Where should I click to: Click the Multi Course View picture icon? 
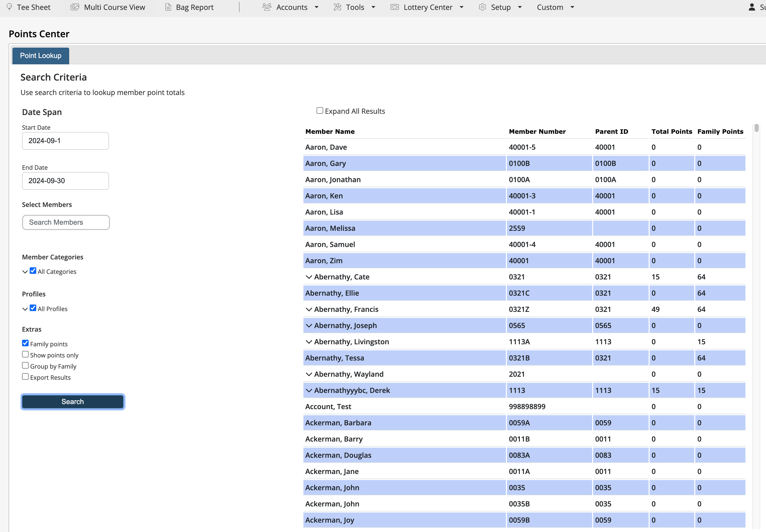(75, 7)
